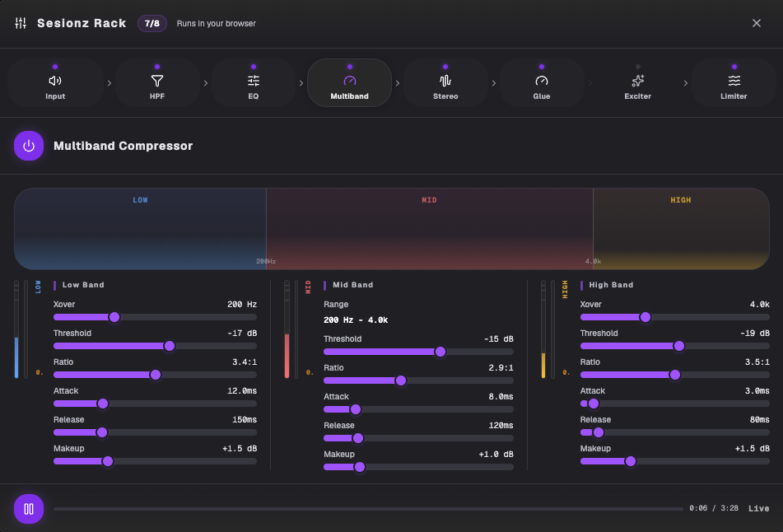Click the Low Band Attack slider handle
Image resolution: width=783 pixels, height=532 pixels.
[103, 404]
